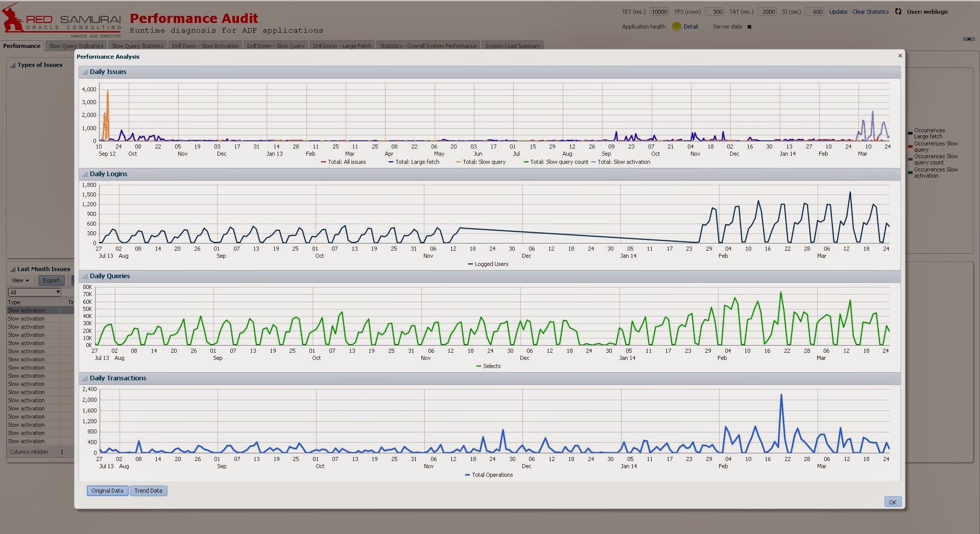This screenshot has width=980, height=534.
Task: Open the System Load Summary tab
Action: [x=513, y=46]
